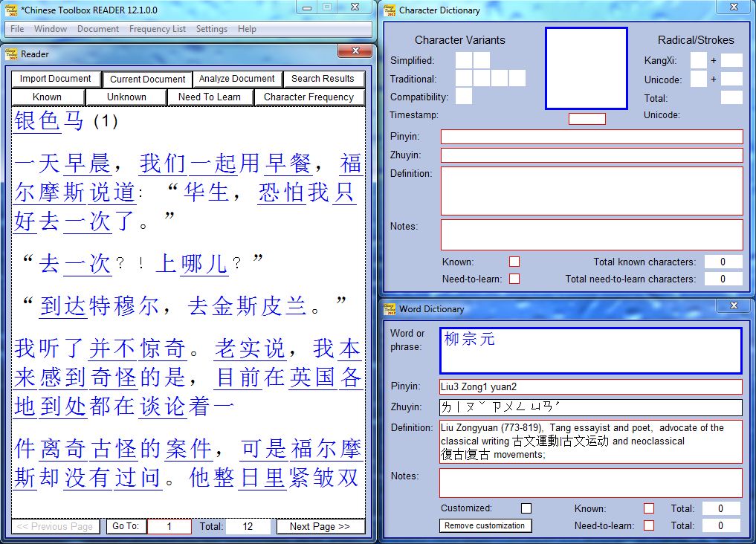Image resolution: width=756 pixels, height=544 pixels.
Task: Close the Word Dictionary window
Action: coord(733,305)
